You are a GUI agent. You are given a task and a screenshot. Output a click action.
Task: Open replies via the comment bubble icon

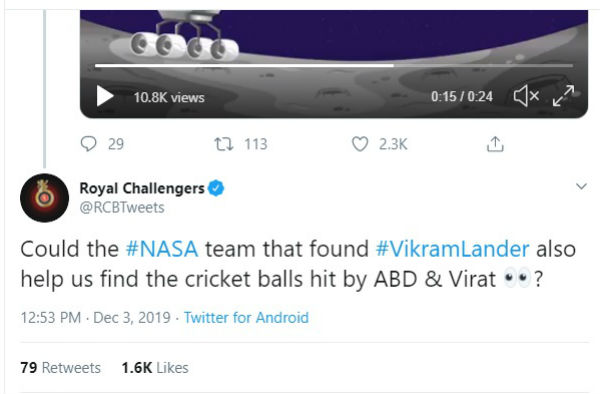click(88, 144)
